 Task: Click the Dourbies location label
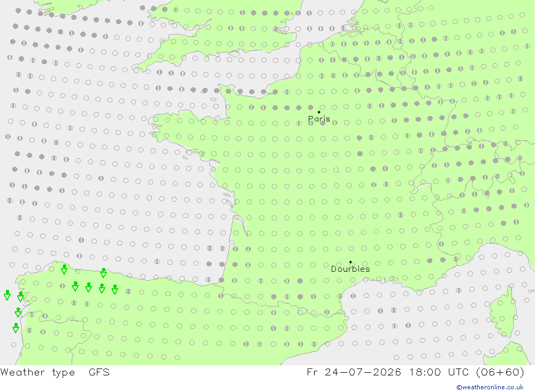tap(350, 269)
